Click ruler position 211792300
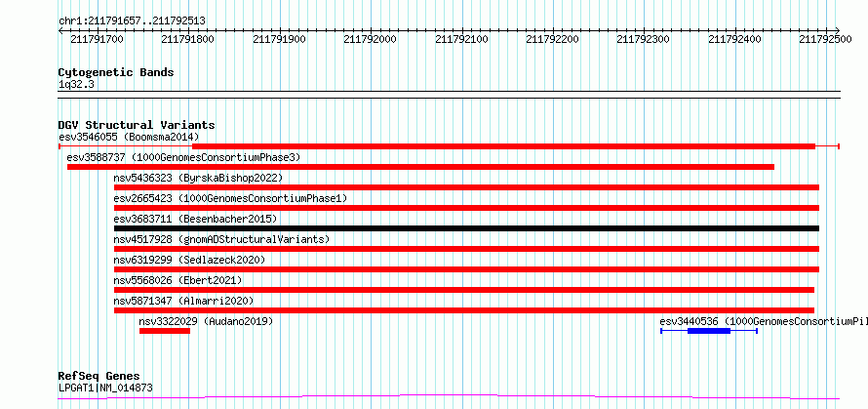Screen dimensions: 868x409 644,39
